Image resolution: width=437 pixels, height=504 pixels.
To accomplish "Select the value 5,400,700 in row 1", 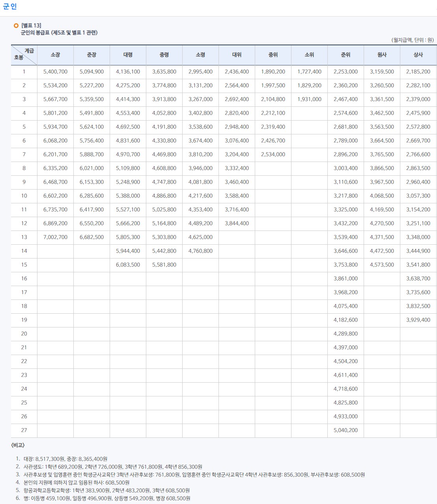I will (55, 72).
